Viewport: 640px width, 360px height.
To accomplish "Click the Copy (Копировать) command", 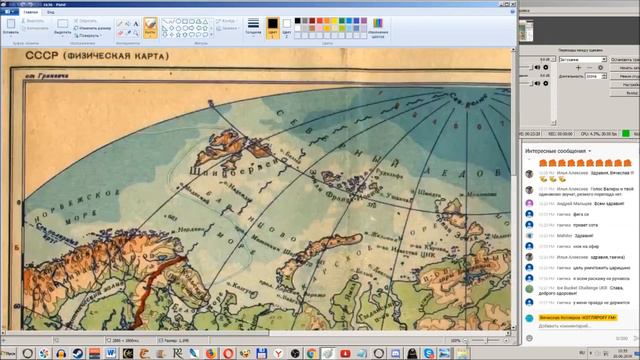I will tap(35, 29).
